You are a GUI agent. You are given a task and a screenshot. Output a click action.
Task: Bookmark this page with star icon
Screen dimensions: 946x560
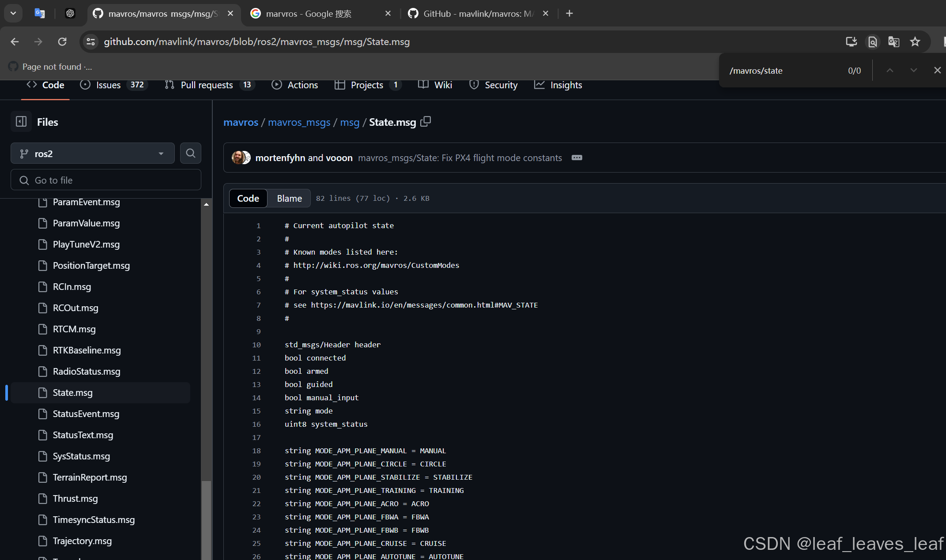coord(915,41)
